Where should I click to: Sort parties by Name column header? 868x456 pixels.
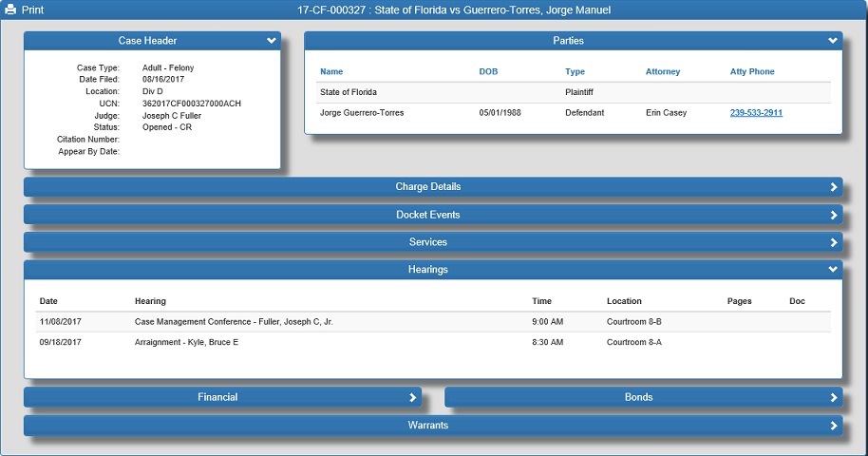click(x=331, y=72)
